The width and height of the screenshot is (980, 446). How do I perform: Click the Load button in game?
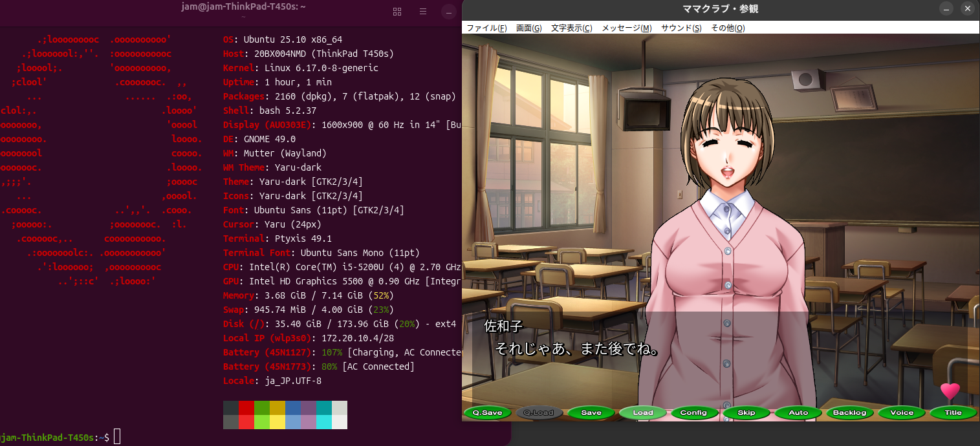pyautogui.click(x=643, y=412)
